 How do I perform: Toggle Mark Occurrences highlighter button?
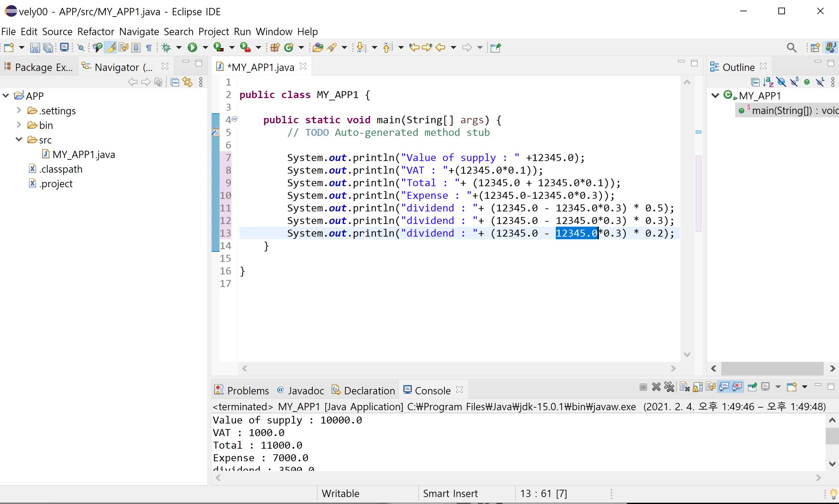pos(111,47)
